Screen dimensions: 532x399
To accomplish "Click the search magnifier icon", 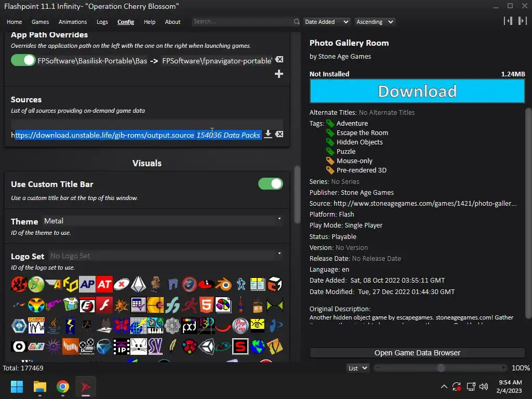I will [x=297, y=22].
